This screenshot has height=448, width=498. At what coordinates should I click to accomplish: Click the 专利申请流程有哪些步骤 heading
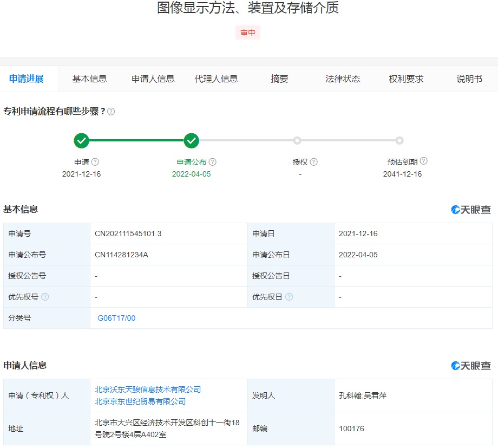coord(54,112)
